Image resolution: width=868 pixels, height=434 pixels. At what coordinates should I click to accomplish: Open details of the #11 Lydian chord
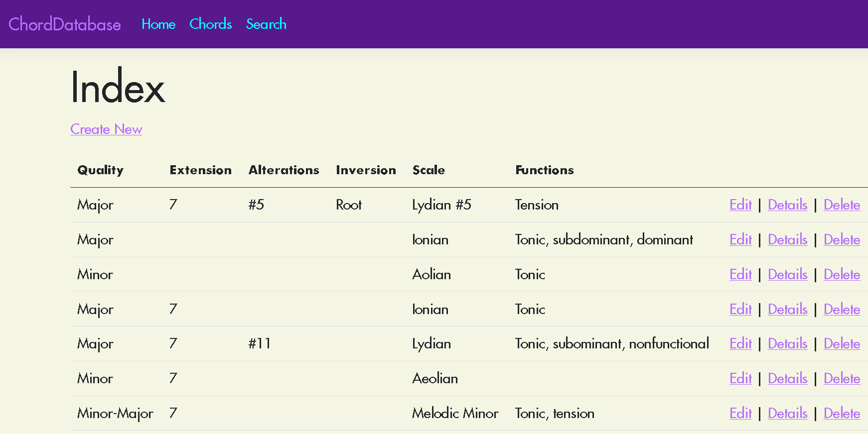(787, 343)
